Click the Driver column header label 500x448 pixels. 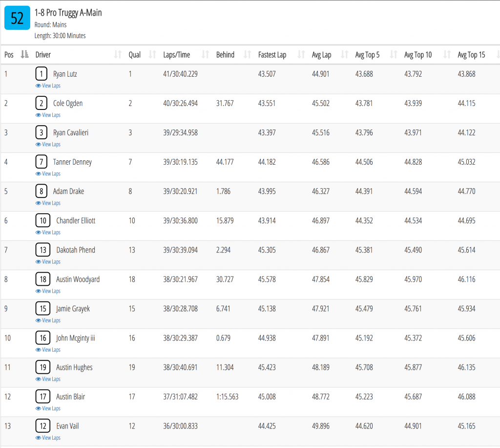point(43,55)
